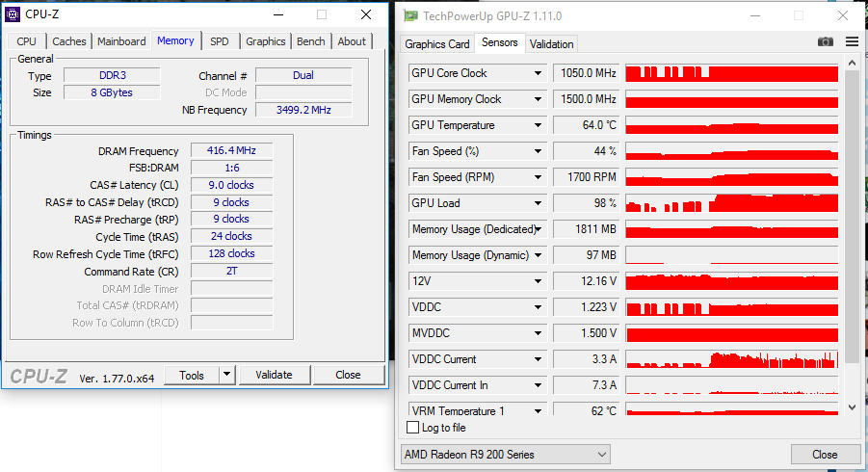Screen dimensions: 868x472
Task: Open About tab in CPU-Z
Action: [352, 41]
